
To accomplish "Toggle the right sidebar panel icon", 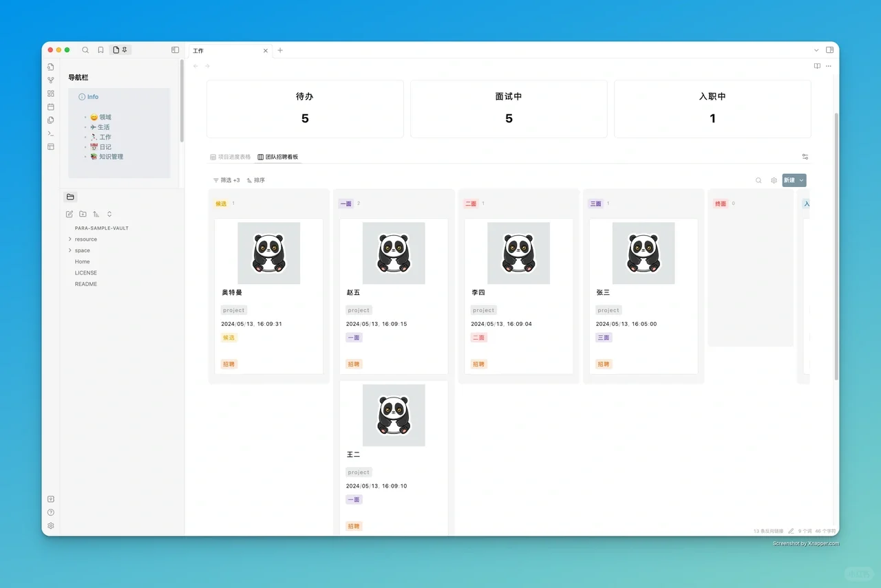I will [830, 50].
